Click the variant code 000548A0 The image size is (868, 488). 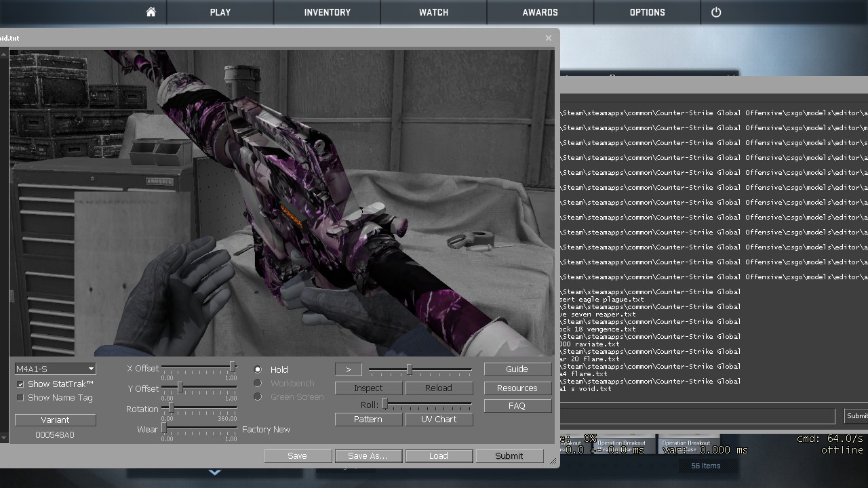click(x=55, y=435)
